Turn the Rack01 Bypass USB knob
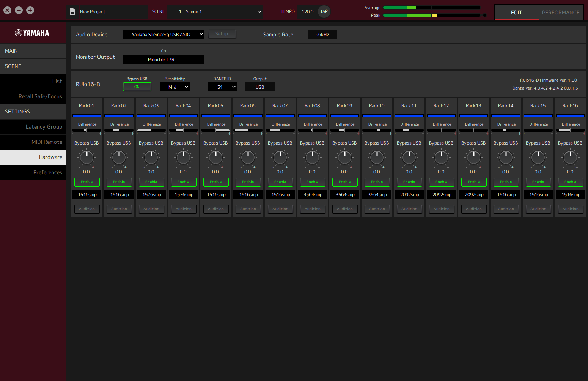This screenshot has height=381, width=588. point(86,157)
